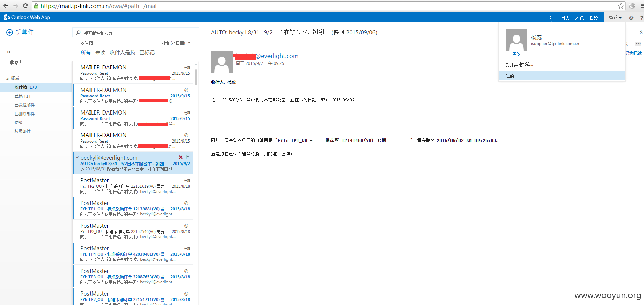
Task: Open the Chrome menu button
Action: pos(642,6)
